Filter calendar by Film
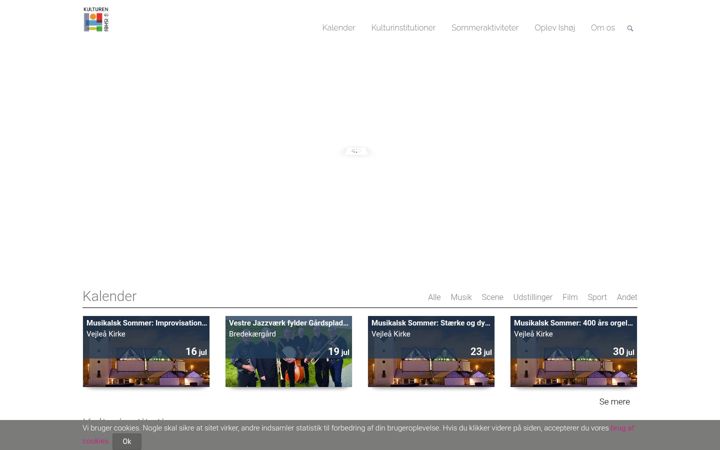This screenshot has width=720, height=450. point(570,297)
